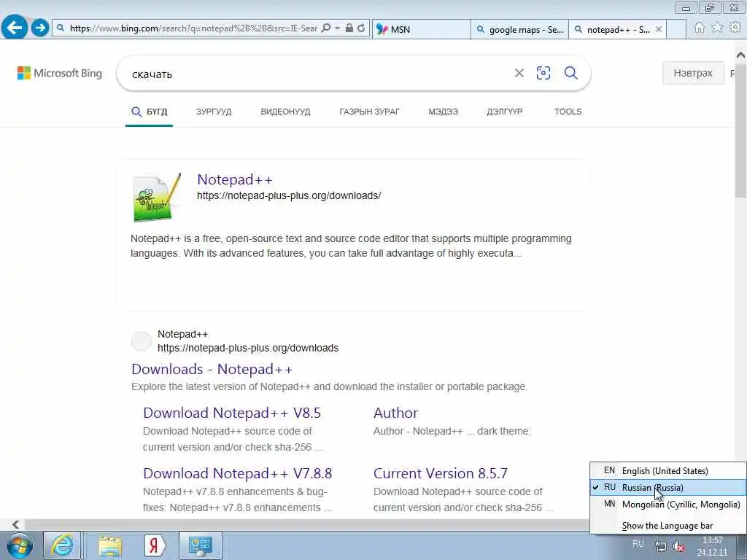Open the Download Notepad++ V7.8.8 link
747x560 pixels.
pos(238,473)
